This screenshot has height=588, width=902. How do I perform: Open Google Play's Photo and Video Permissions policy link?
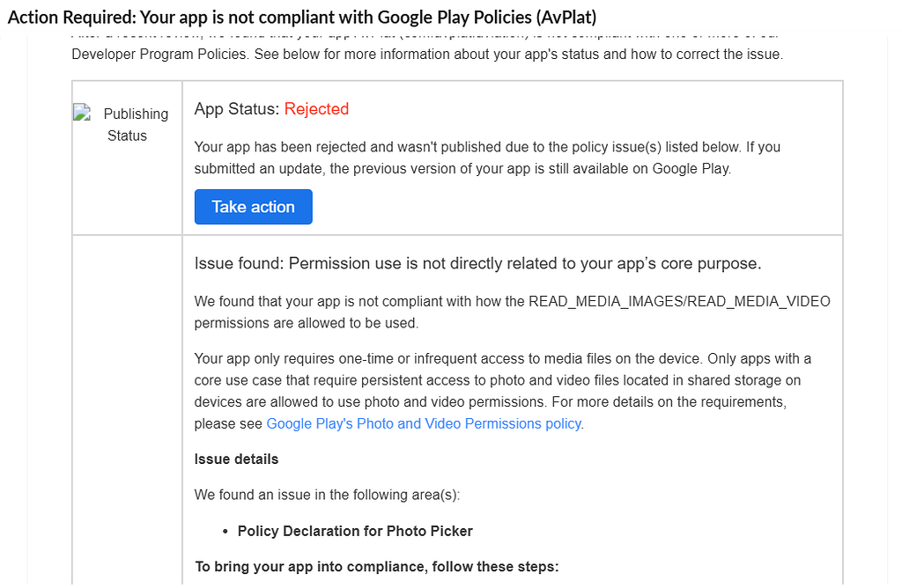424,423
